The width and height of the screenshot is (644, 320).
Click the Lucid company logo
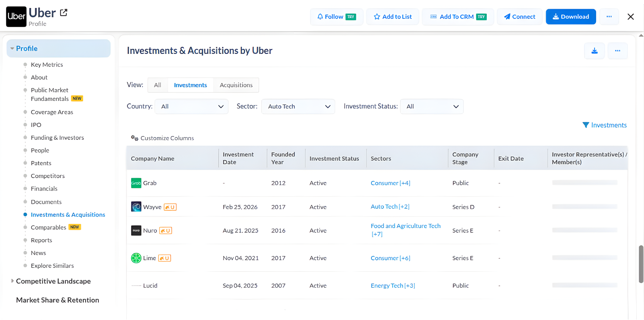pyautogui.click(x=136, y=286)
